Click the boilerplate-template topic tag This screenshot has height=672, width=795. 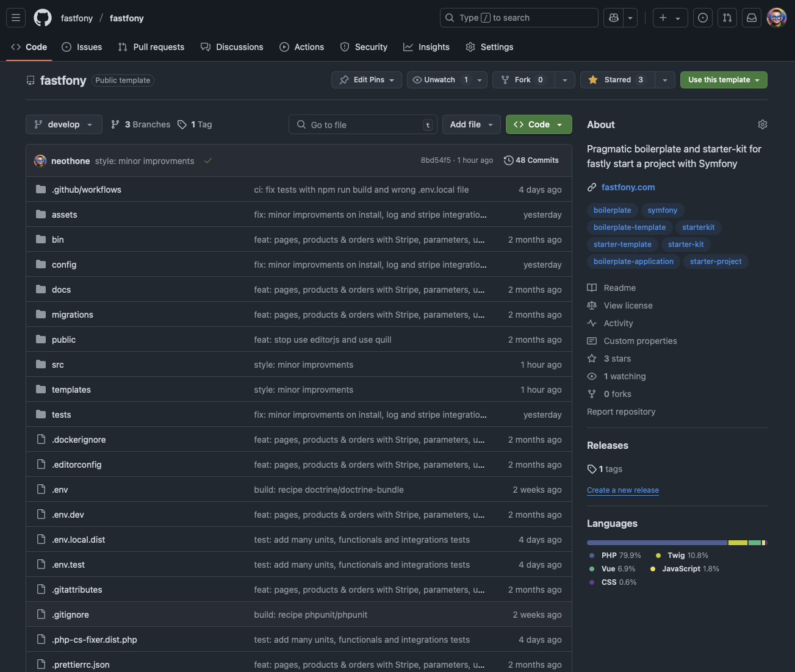click(x=630, y=227)
